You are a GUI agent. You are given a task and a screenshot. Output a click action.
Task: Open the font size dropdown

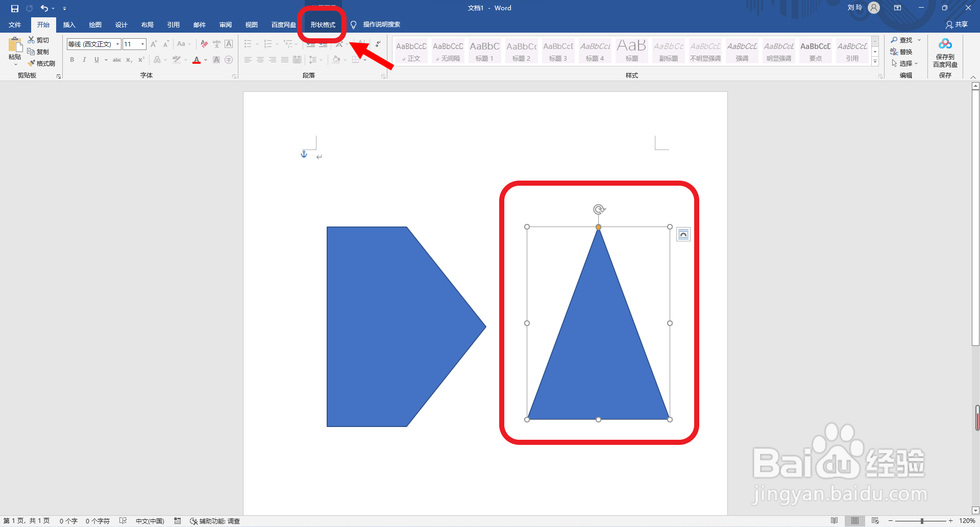pyautogui.click(x=142, y=44)
